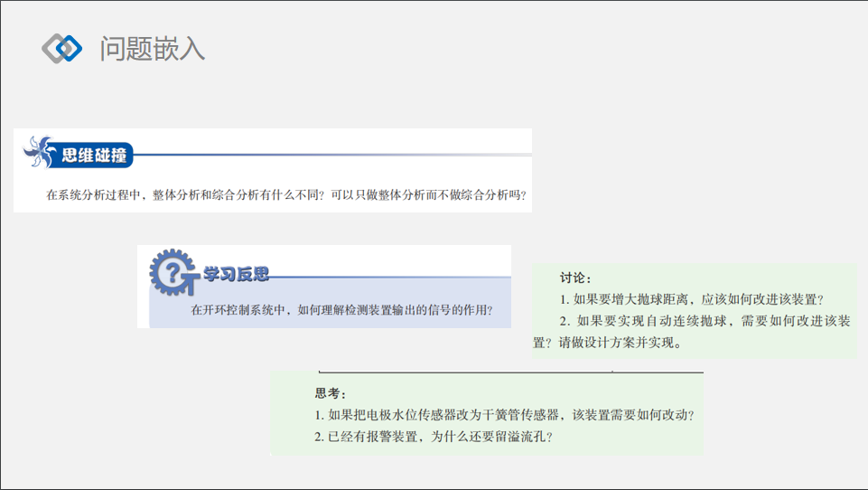Select the slide title 问题嵌入
This screenshot has height=490, width=868.
(153, 48)
